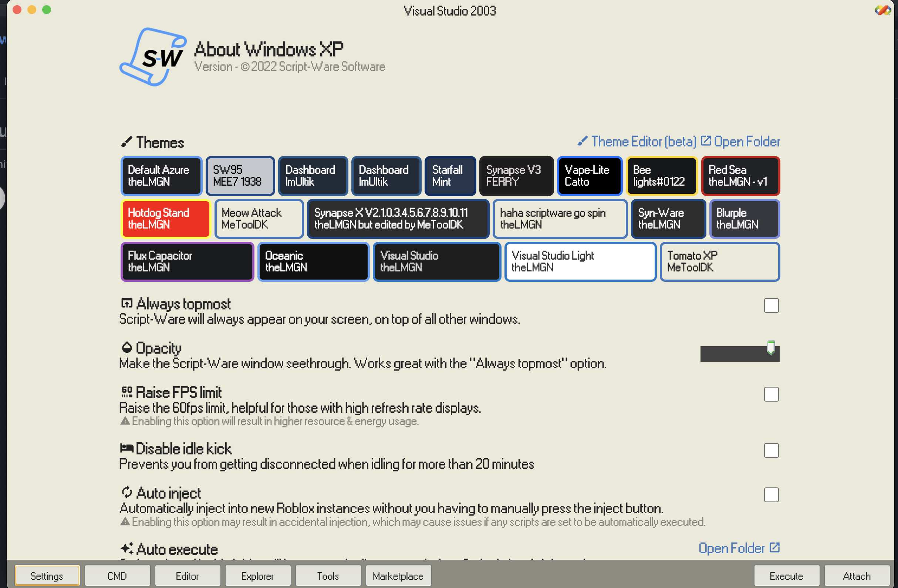Image resolution: width=898 pixels, height=588 pixels.
Task: Click the bed icon for idle kick
Action: pos(126,448)
